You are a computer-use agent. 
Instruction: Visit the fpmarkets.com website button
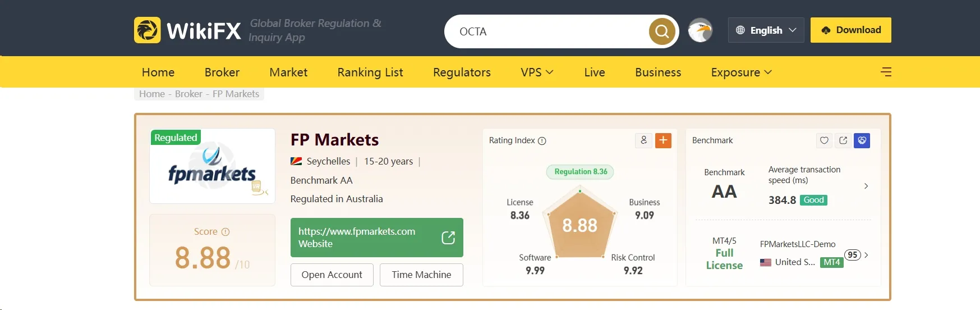377,238
